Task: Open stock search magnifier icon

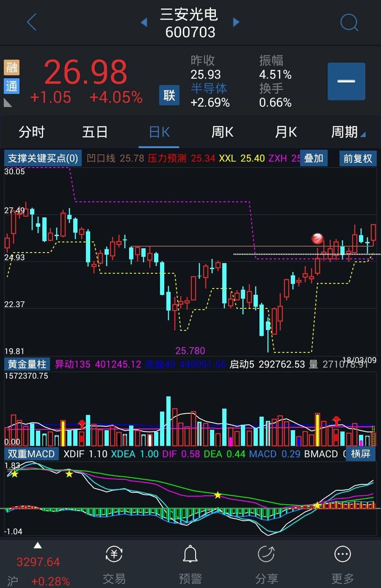Action: (x=349, y=22)
